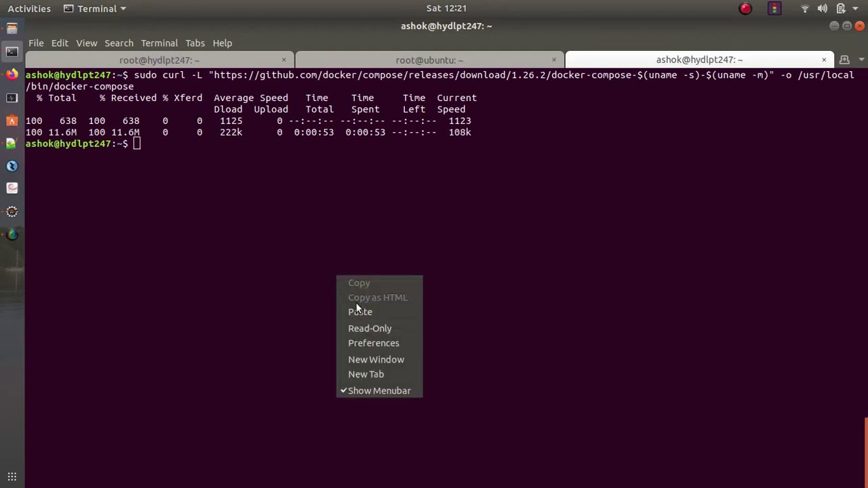This screenshot has height=488, width=868.
Task: Choose New Tab in context menu
Action: pyautogui.click(x=379, y=374)
